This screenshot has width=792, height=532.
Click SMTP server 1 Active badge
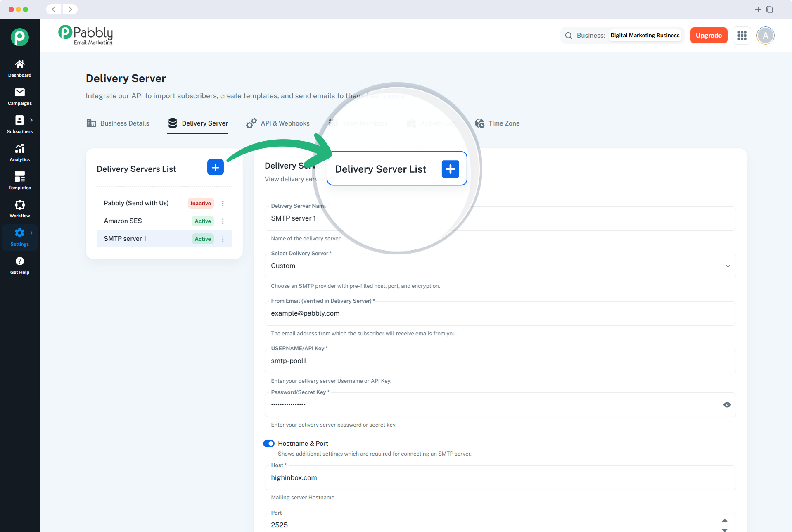[203, 239]
